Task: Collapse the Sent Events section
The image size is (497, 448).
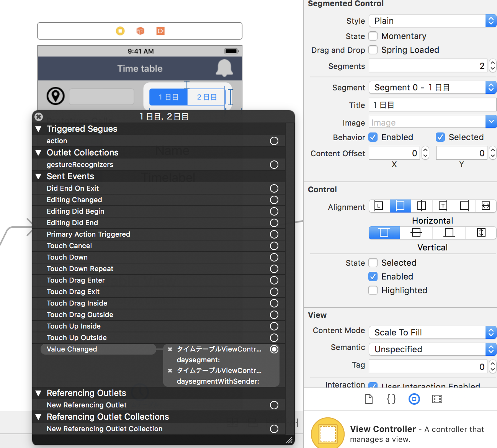Action: point(38,176)
